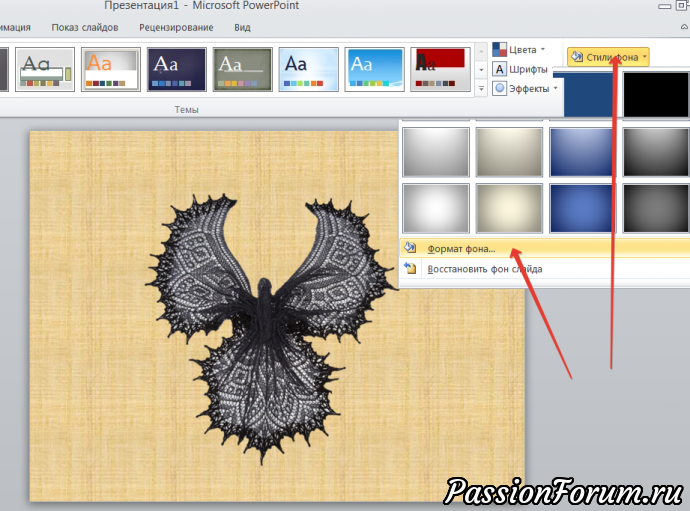Image resolution: width=690 pixels, height=511 pixels.
Task: Select the red and black Aa theme
Action: tap(440, 69)
